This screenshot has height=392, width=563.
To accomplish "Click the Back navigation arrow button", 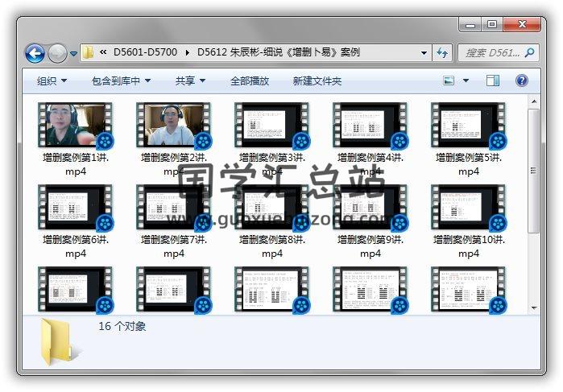I will [35, 54].
